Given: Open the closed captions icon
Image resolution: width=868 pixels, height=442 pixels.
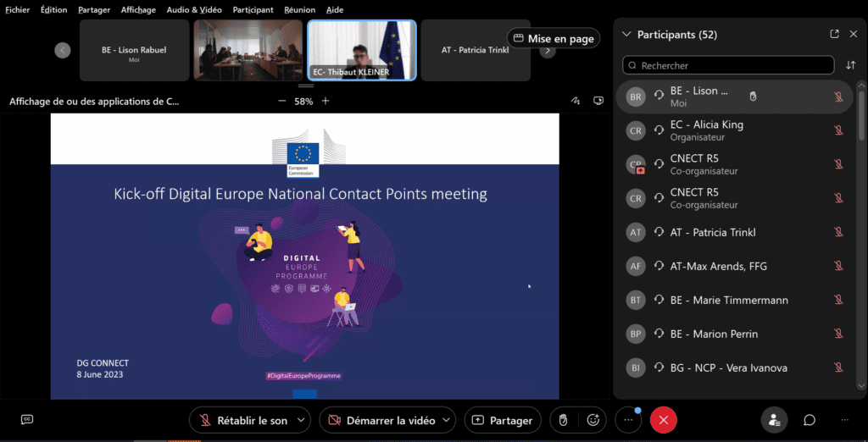Looking at the screenshot, I should tap(27, 419).
